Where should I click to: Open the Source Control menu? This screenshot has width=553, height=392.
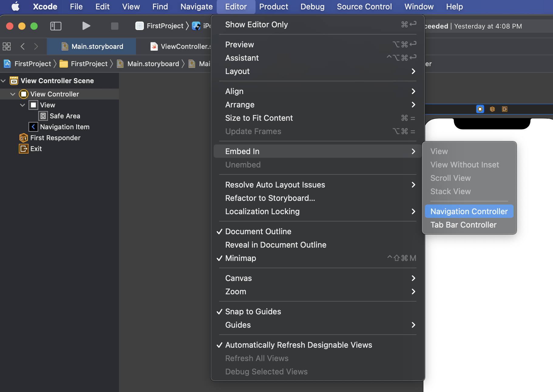364,7
